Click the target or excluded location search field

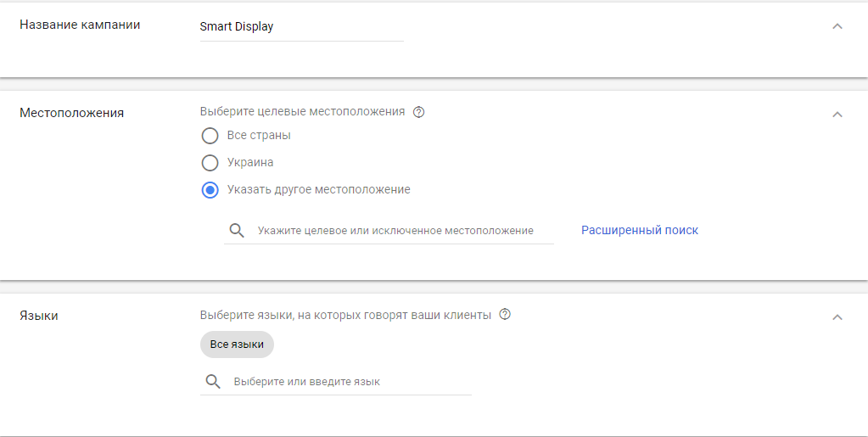coord(395,231)
